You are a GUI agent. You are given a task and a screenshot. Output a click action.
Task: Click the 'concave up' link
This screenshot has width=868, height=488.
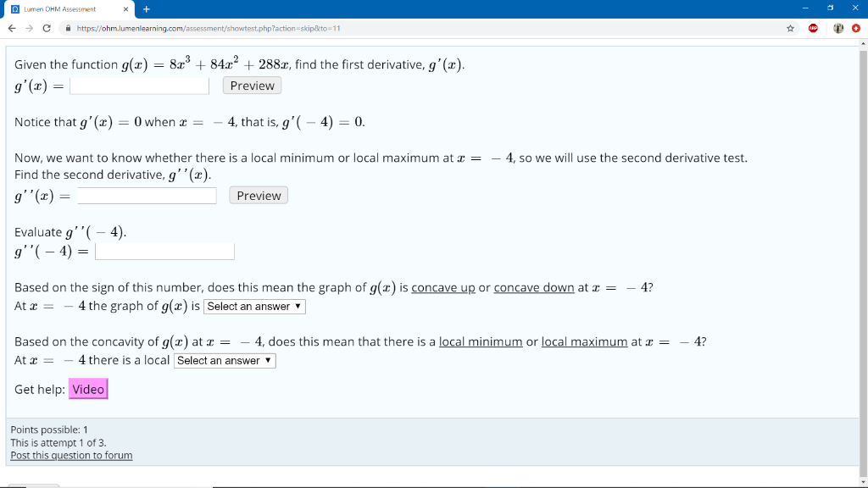pyautogui.click(x=442, y=287)
